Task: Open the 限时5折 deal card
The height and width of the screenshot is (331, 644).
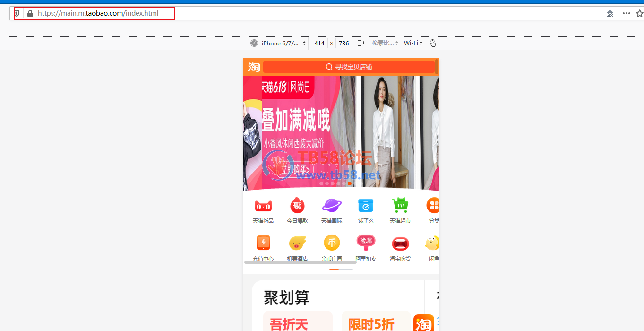Action: [x=376, y=321]
